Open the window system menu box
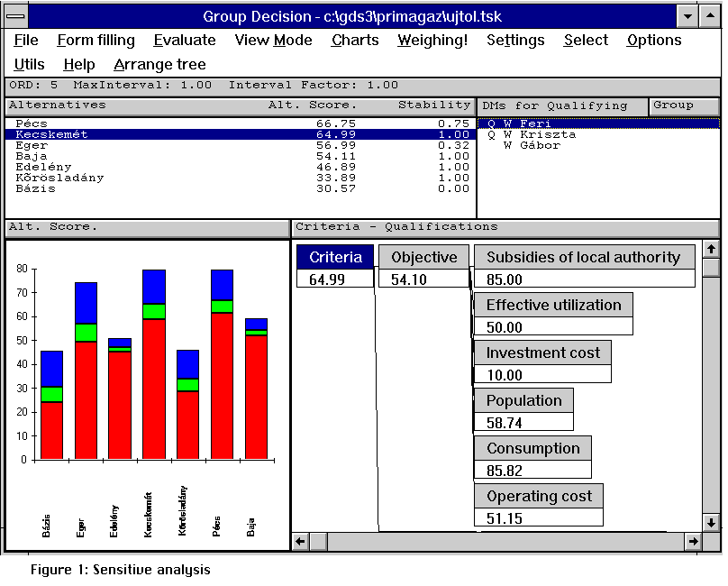Image resolution: width=728 pixels, height=586 pixels. [x=16, y=17]
